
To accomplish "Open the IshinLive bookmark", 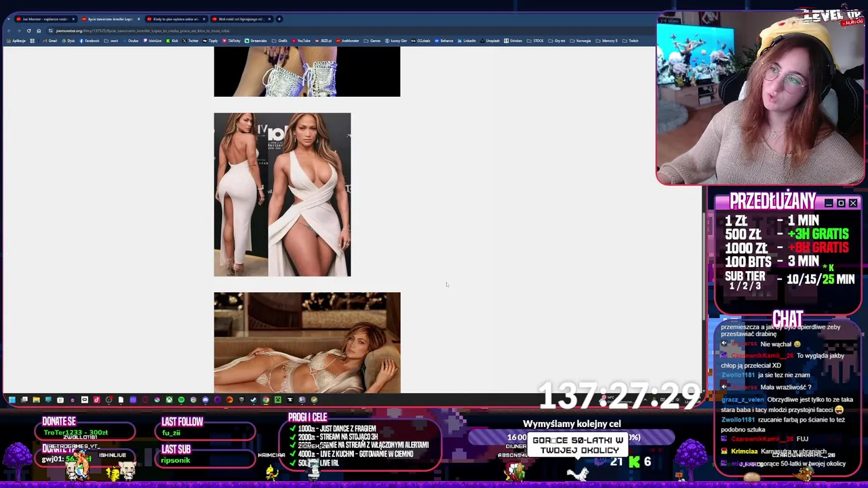I will [153, 41].
